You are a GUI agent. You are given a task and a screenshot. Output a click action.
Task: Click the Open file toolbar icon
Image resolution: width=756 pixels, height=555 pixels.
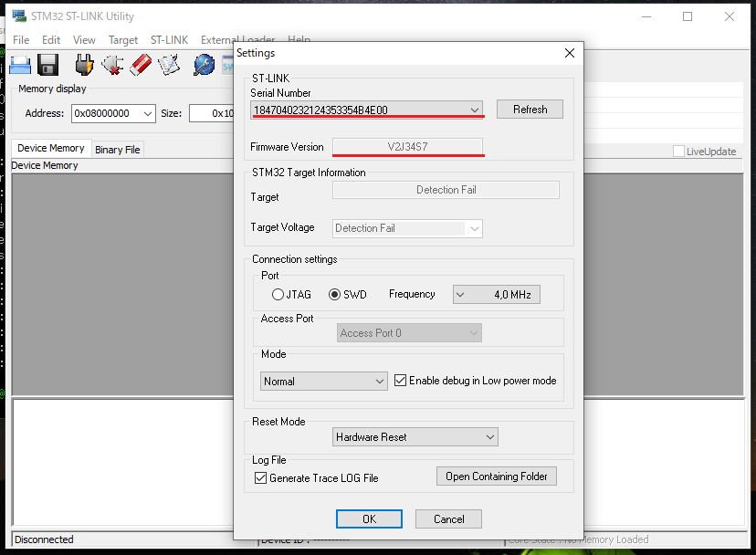coord(20,65)
